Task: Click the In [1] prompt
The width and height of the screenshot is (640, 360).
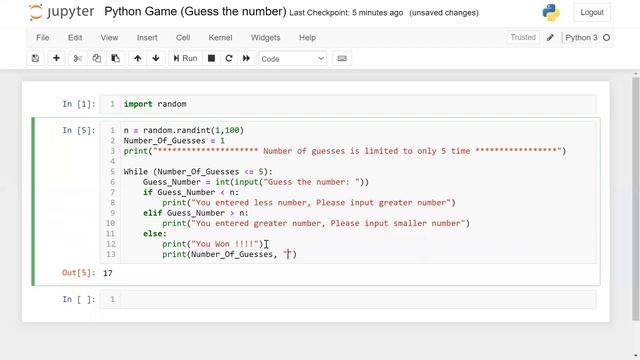Action: point(78,104)
